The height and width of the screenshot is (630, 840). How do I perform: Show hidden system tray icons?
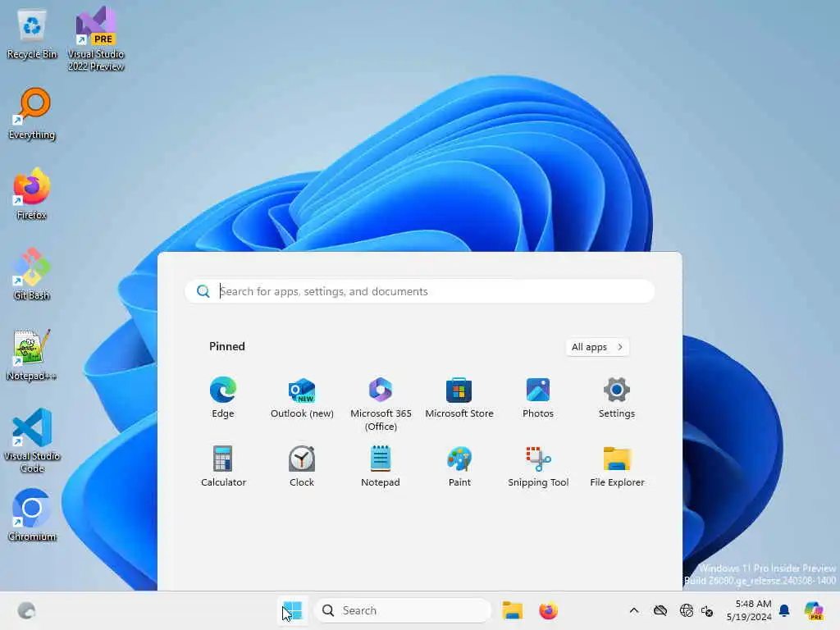tap(634, 610)
